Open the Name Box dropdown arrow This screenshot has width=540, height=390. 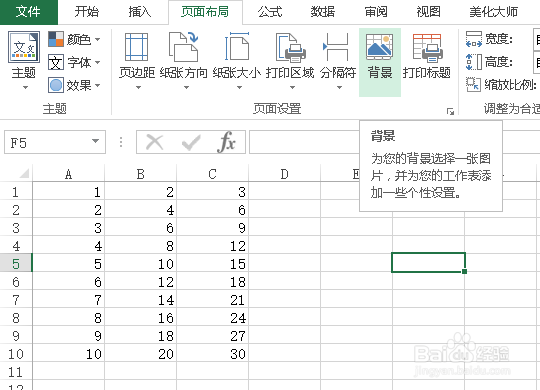point(95,141)
